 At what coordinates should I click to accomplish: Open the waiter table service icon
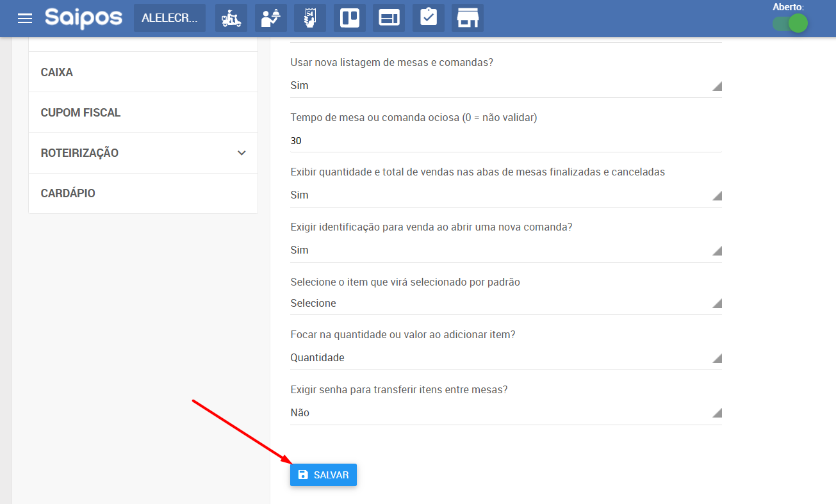coord(270,18)
